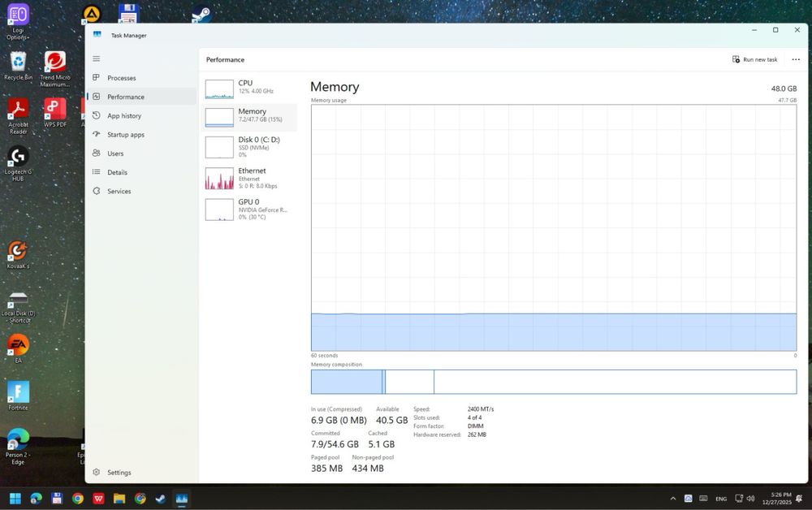The height and width of the screenshot is (510, 812).
Task: Select the WPS PDF desktop shortcut
Action: click(x=55, y=112)
